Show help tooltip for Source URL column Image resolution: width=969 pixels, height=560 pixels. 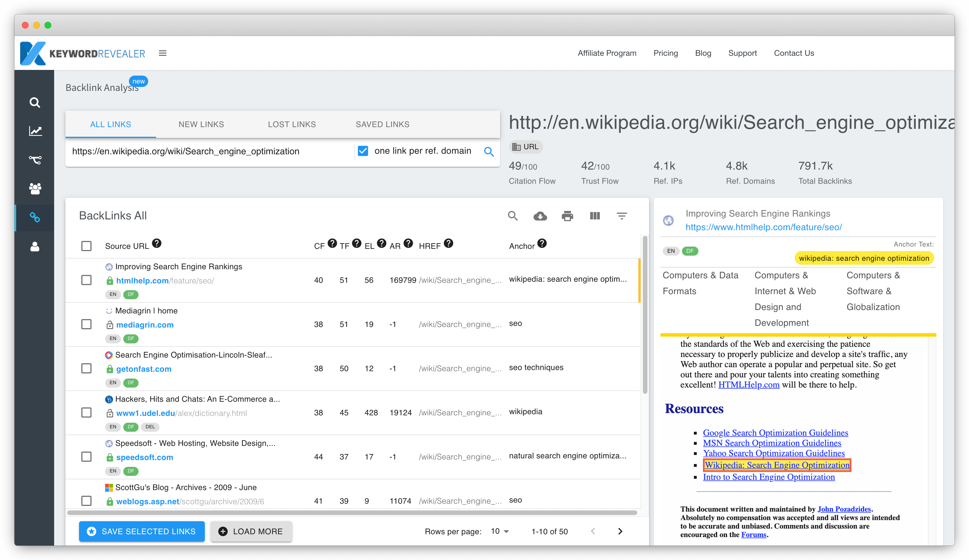pos(156,243)
